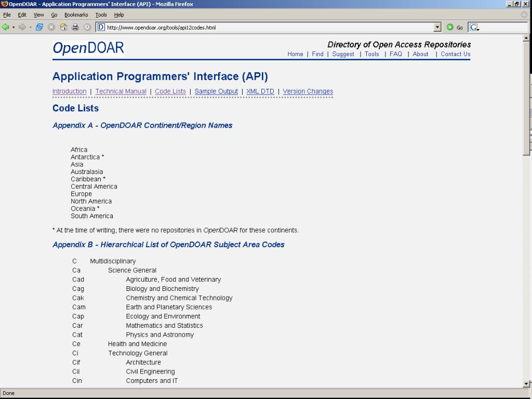Open the Tools menu
The width and height of the screenshot is (532, 399).
coord(101,15)
